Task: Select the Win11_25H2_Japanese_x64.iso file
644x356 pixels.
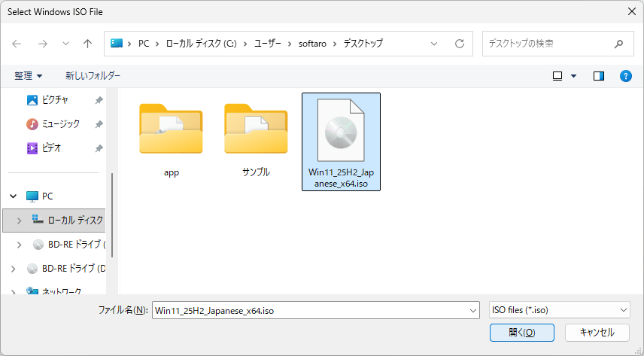Action: pos(341,141)
